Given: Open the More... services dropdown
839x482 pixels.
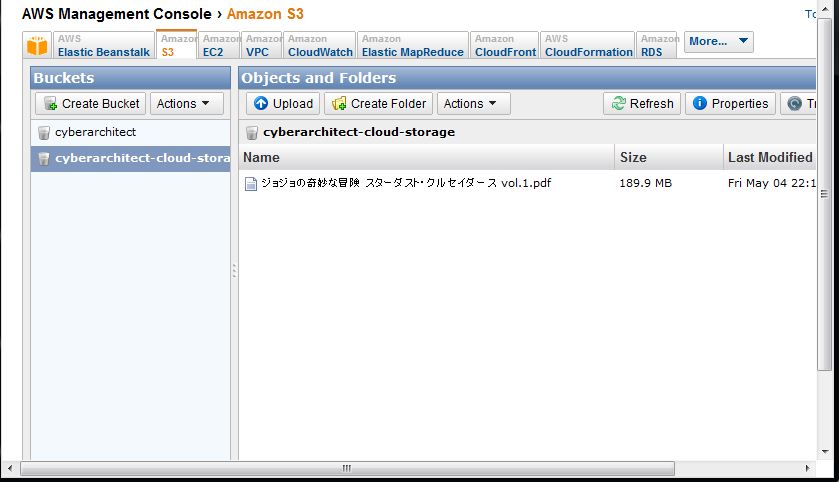Looking at the screenshot, I should tap(719, 42).
